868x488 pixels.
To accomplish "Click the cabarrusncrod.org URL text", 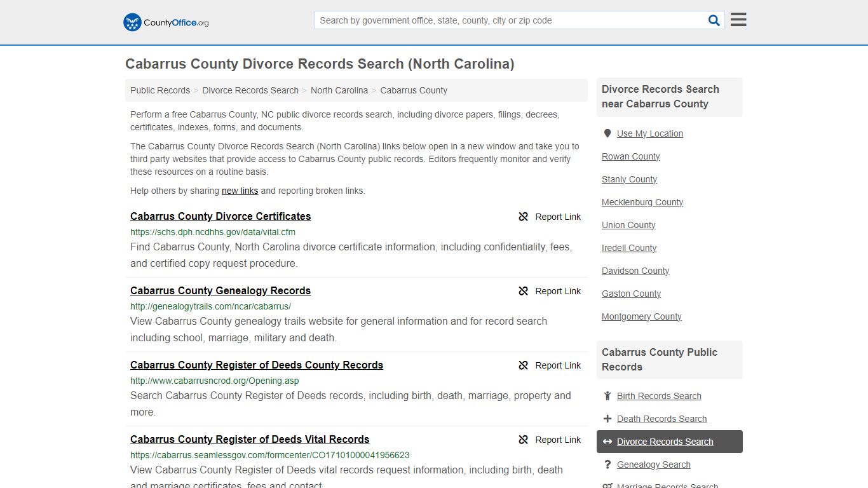I will click(214, 381).
